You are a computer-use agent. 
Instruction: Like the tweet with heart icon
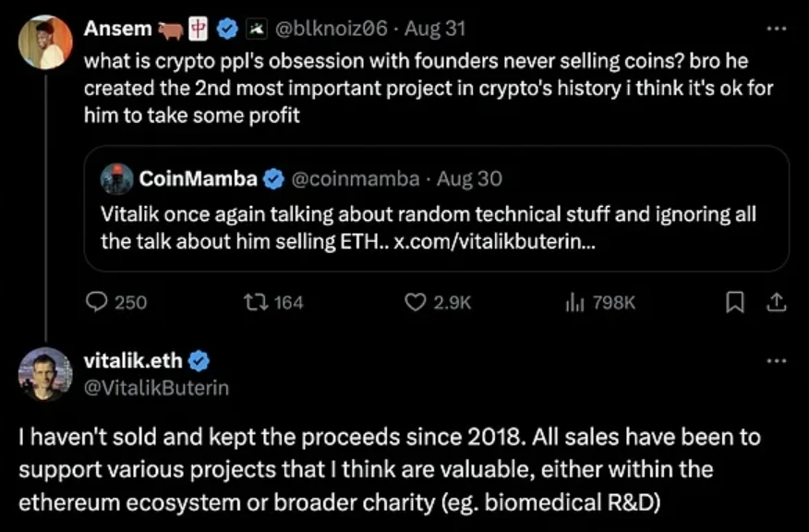click(416, 301)
